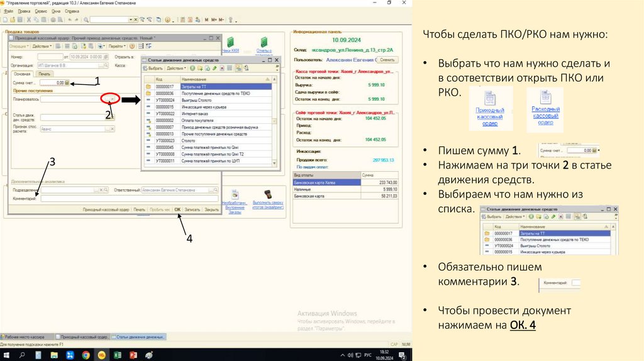Switch to the Печать tab
The image size is (644, 361).
click(44, 74)
